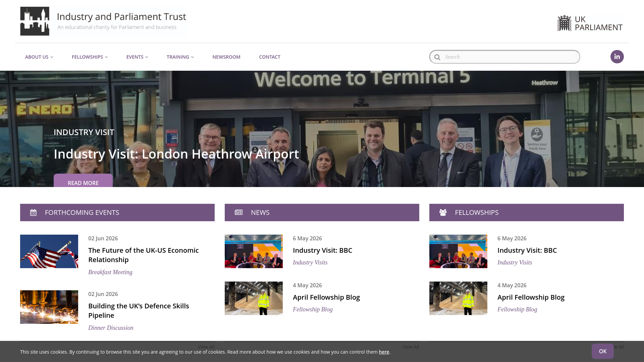The image size is (644, 362).
Task: View All forthcoming events
Action: click(x=206, y=347)
